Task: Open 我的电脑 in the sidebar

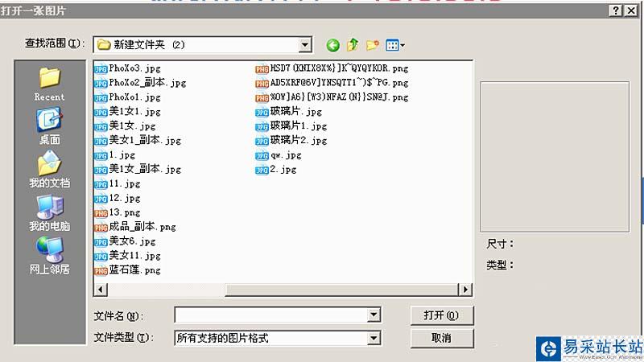Action: (49, 213)
